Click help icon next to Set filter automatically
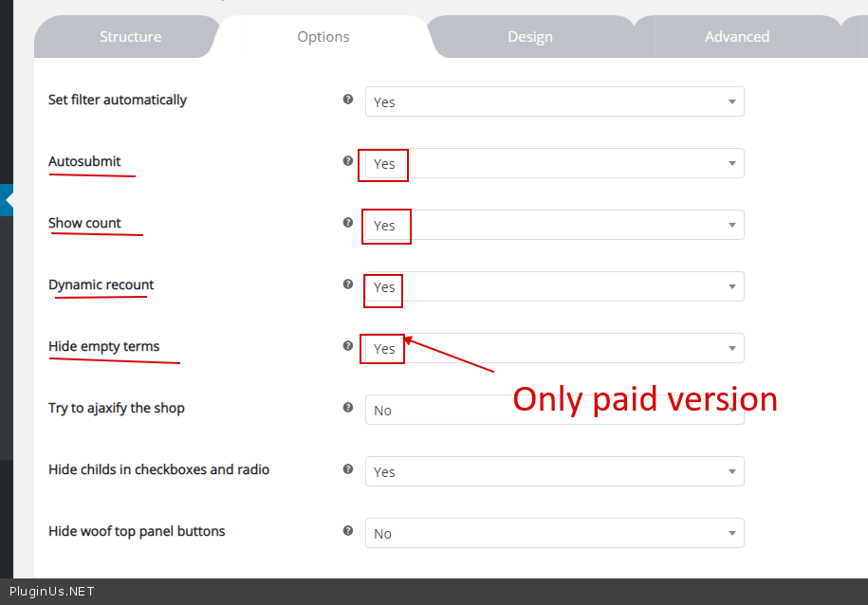Image resolution: width=868 pixels, height=605 pixels. point(348,100)
